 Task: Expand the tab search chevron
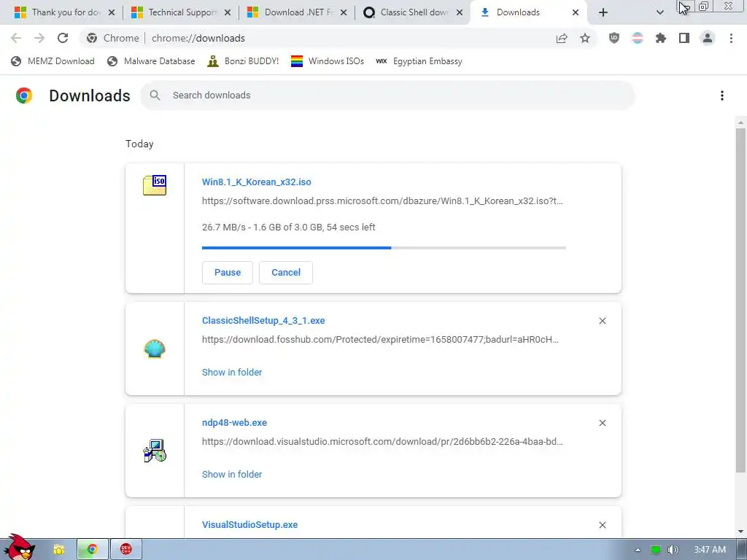pyautogui.click(x=659, y=12)
